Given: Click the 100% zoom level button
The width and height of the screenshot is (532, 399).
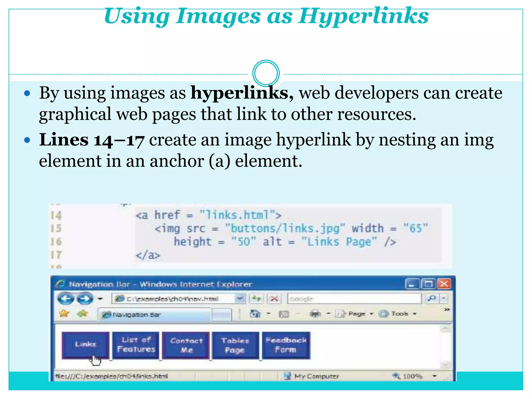Looking at the screenshot, I should tap(408, 376).
